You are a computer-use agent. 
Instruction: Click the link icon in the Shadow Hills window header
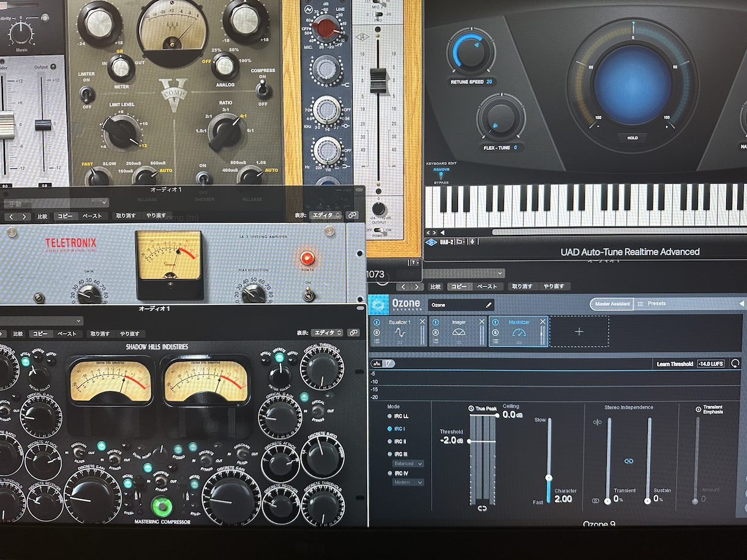(x=353, y=332)
